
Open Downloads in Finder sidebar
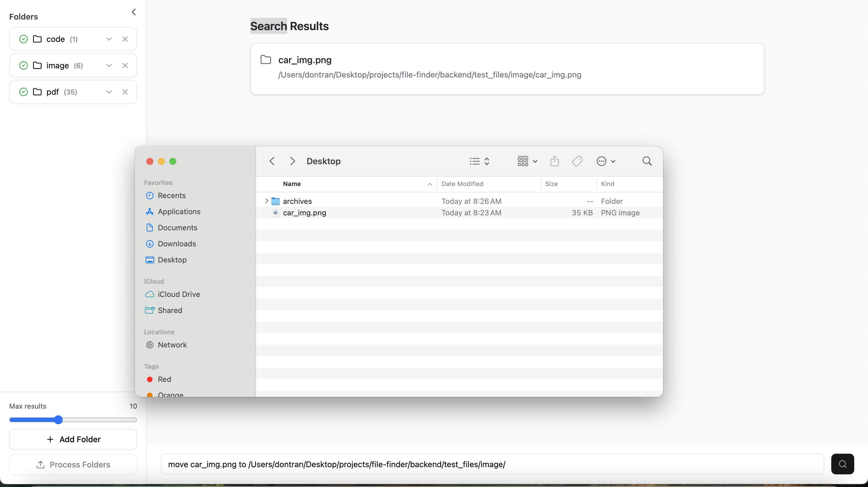click(177, 244)
